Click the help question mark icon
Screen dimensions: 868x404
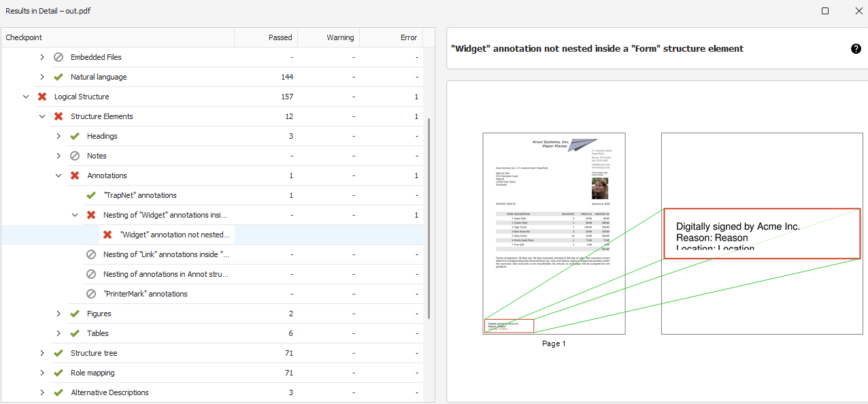pyautogui.click(x=856, y=49)
